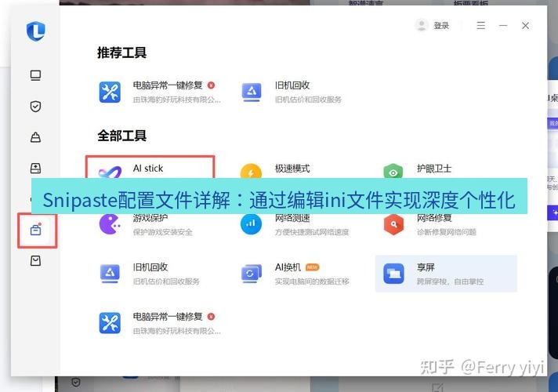Open the 游戏保护 tool description
The width and height of the screenshot is (558, 392).
tap(163, 232)
